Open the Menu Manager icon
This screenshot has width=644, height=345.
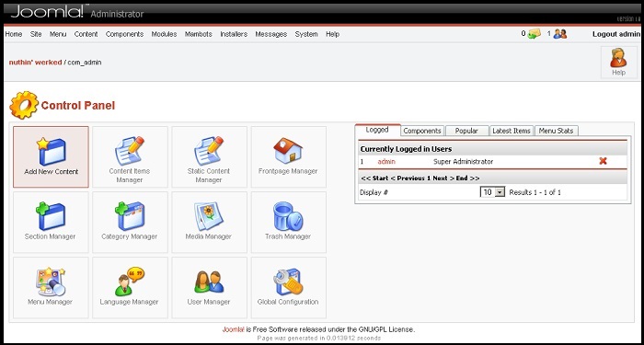coord(51,287)
